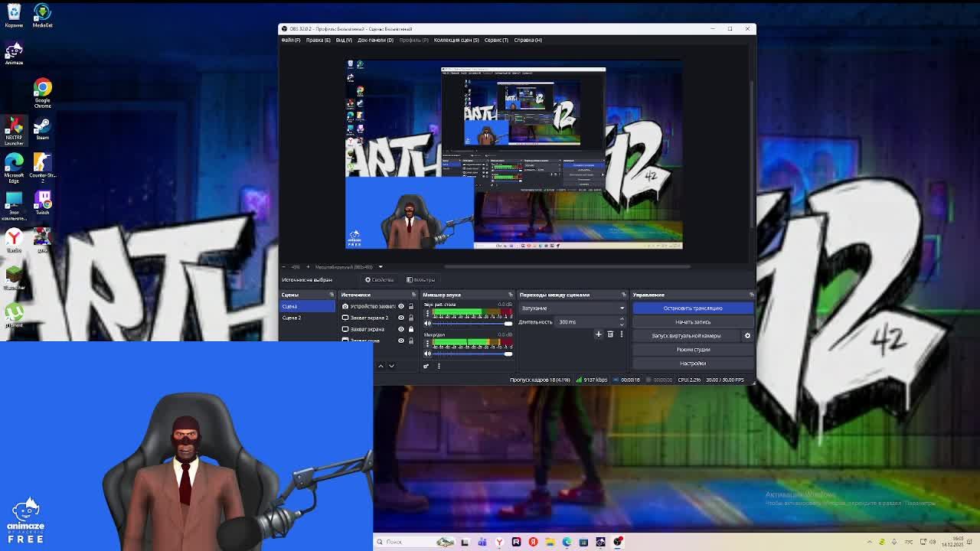Open Twitch desktop shortcut
The height and width of the screenshot is (551, 980).
42,203
